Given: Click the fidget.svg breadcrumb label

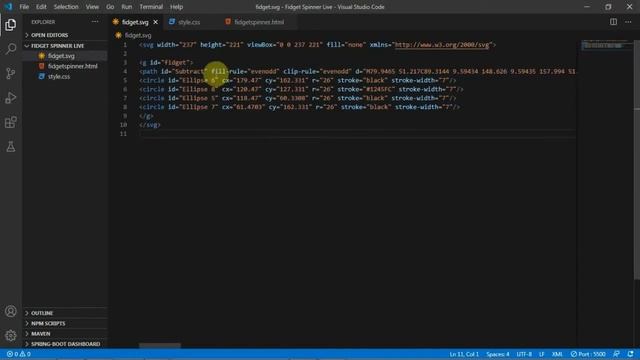Looking at the screenshot, I should (x=138, y=36).
